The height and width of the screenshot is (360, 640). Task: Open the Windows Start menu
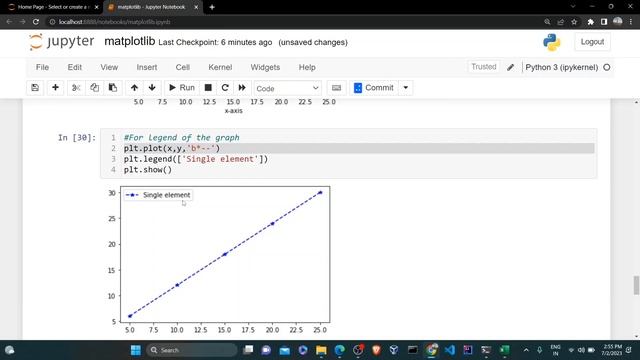pos(136,350)
